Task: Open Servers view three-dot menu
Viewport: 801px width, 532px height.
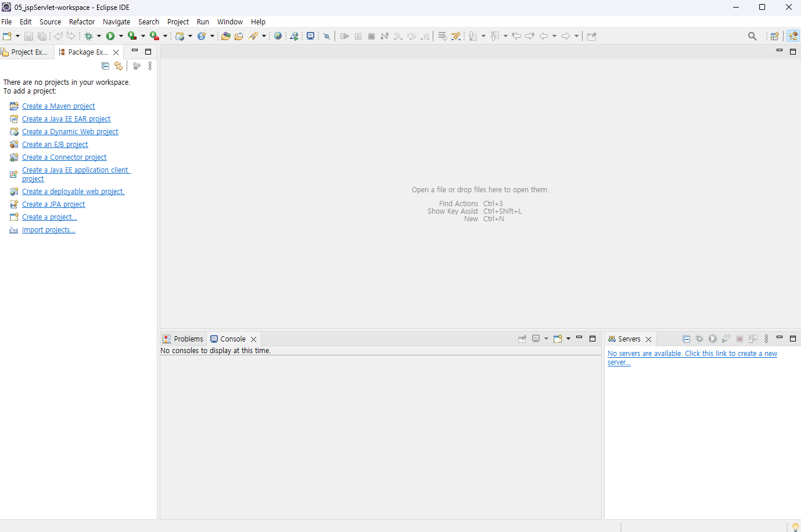Action: tap(766, 339)
